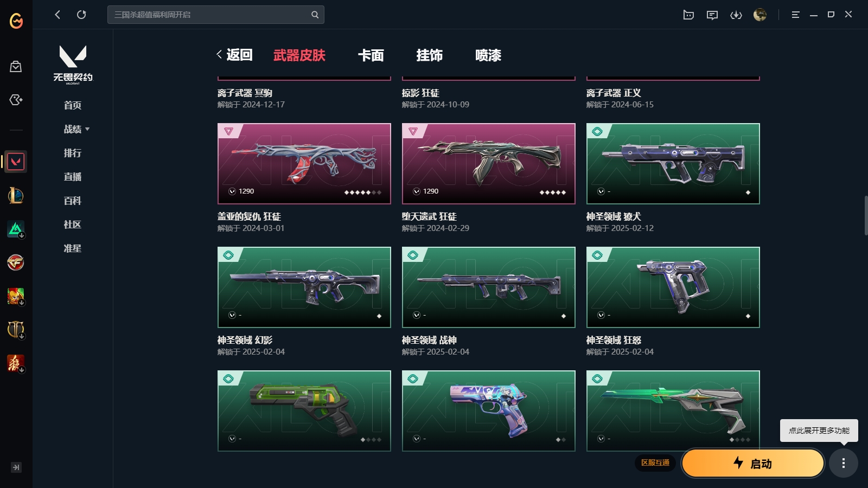868x488 pixels.
Task: Select the 盖亚的复仇 狂徒 skin thumbnail
Action: (304, 164)
